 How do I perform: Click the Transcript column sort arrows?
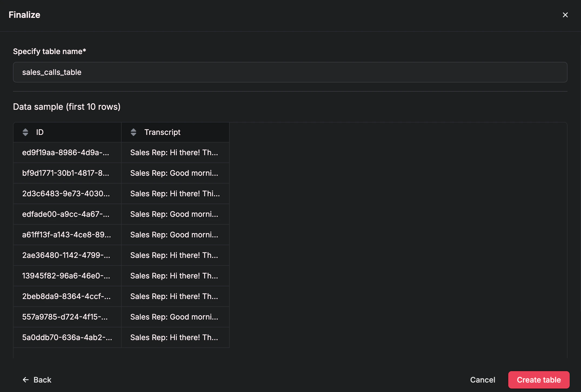pos(133,132)
